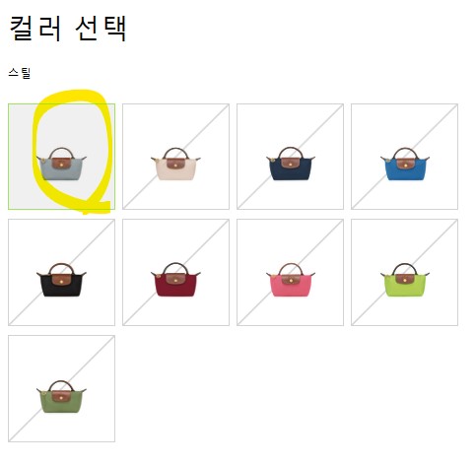Select the bright blue bag swatch

coord(404,157)
